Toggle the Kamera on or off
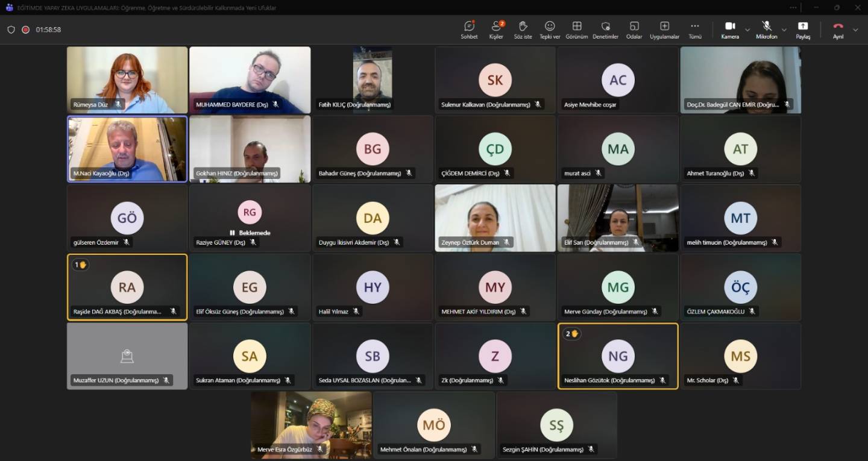The image size is (868, 461). [x=729, y=30]
